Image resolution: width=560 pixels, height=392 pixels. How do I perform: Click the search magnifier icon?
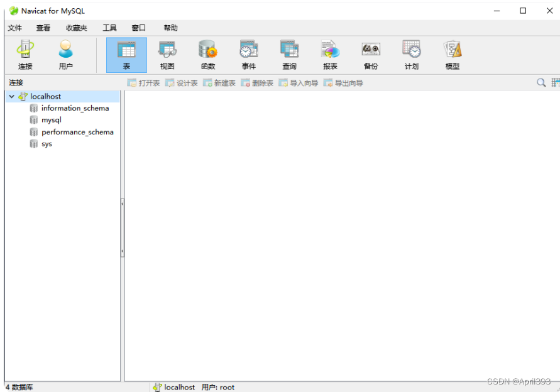click(x=541, y=82)
